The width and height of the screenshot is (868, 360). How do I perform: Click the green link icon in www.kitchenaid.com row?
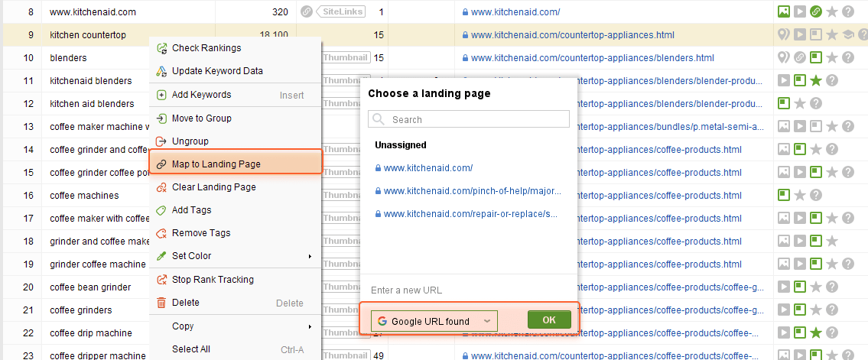point(815,11)
